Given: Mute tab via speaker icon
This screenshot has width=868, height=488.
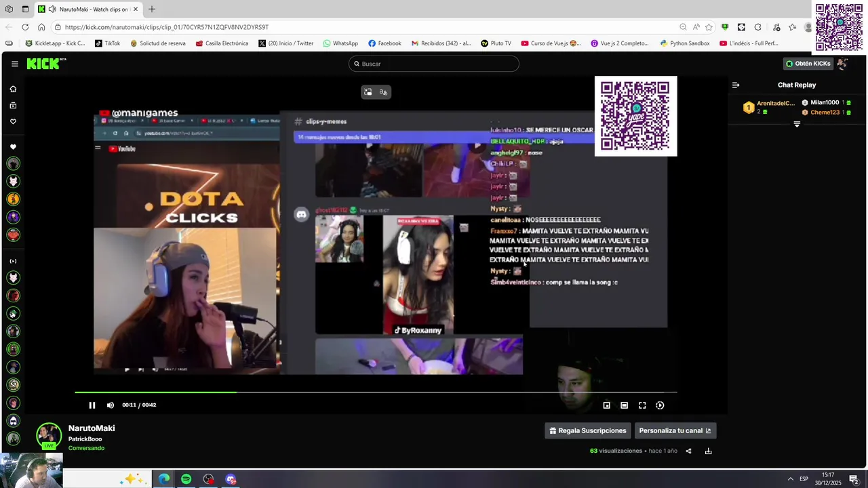Looking at the screenshot, I should [x=52, y=9].
